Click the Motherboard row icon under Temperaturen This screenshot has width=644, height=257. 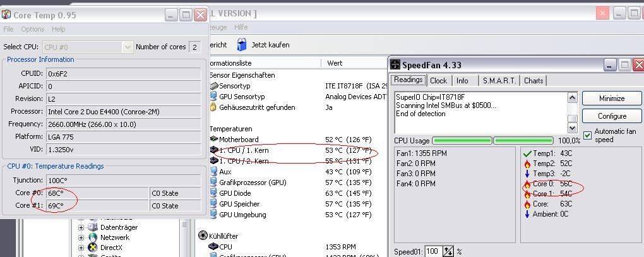tap(214, 140)
